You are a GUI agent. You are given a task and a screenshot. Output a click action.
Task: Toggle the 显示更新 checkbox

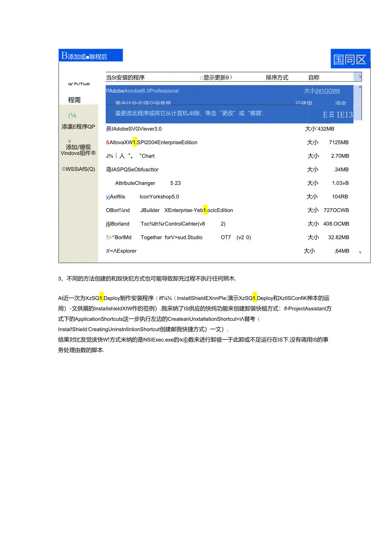click(x=202, y=77)
